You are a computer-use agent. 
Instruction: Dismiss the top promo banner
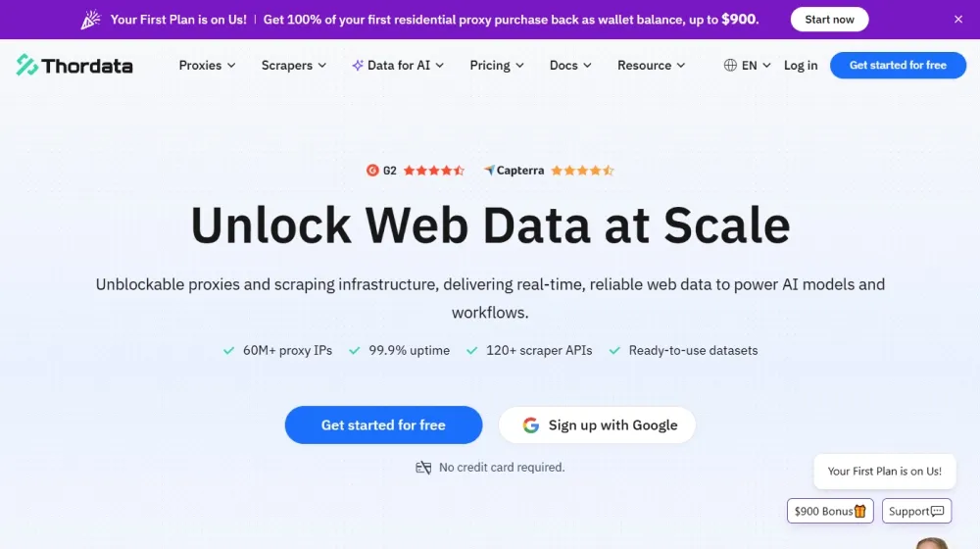[x=958, y=20]
